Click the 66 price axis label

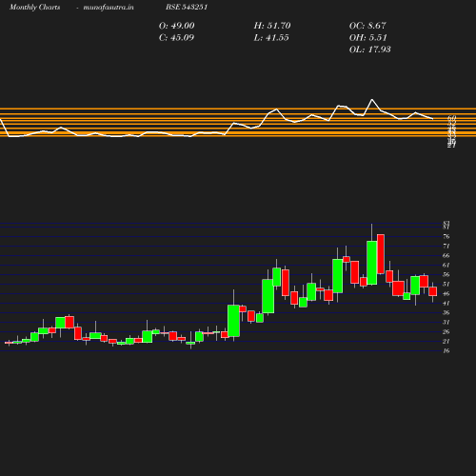[446, 255]
